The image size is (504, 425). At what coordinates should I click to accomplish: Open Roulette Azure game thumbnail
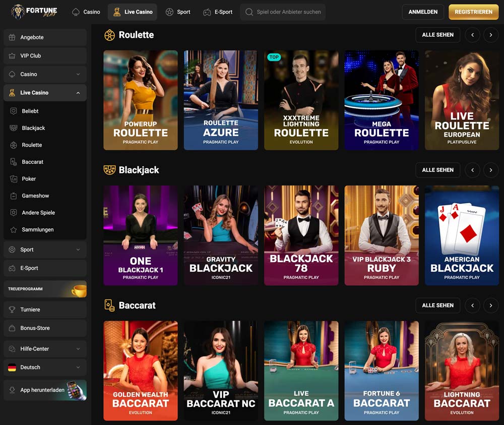click(221, 100)
